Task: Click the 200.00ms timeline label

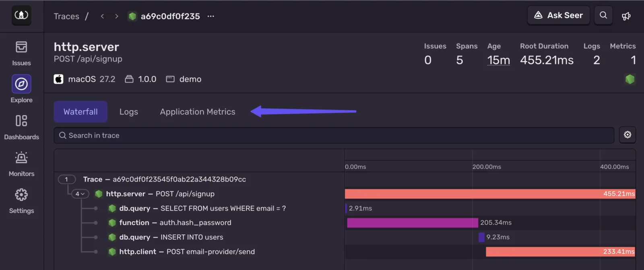Action: (487, 167)
